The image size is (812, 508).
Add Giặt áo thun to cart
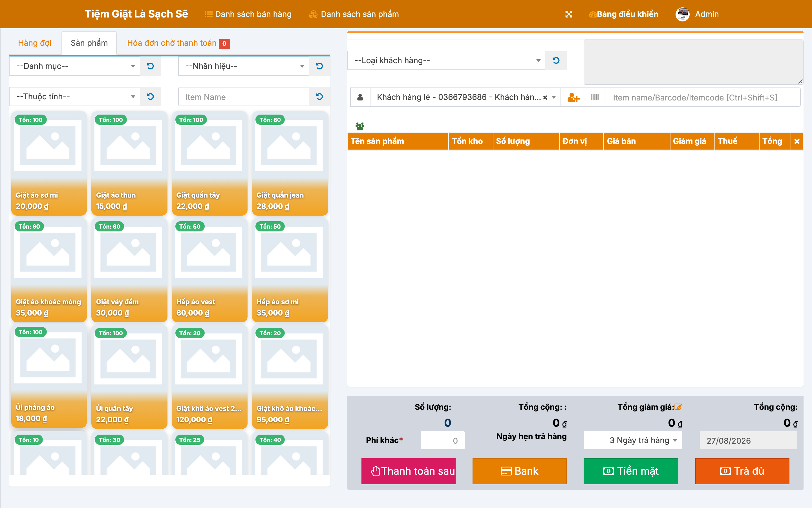[x=129, y=164]
